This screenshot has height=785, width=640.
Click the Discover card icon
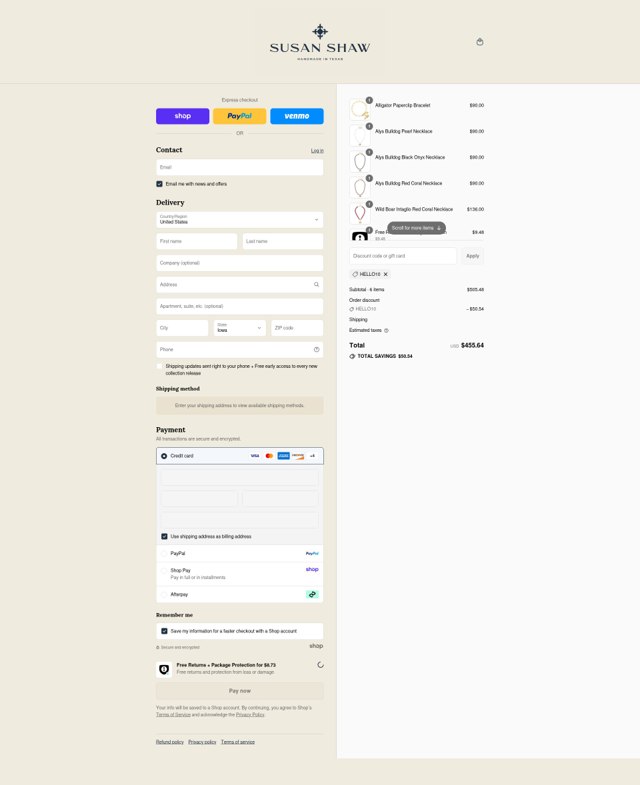pyautogui.click(x=298, y=456)
